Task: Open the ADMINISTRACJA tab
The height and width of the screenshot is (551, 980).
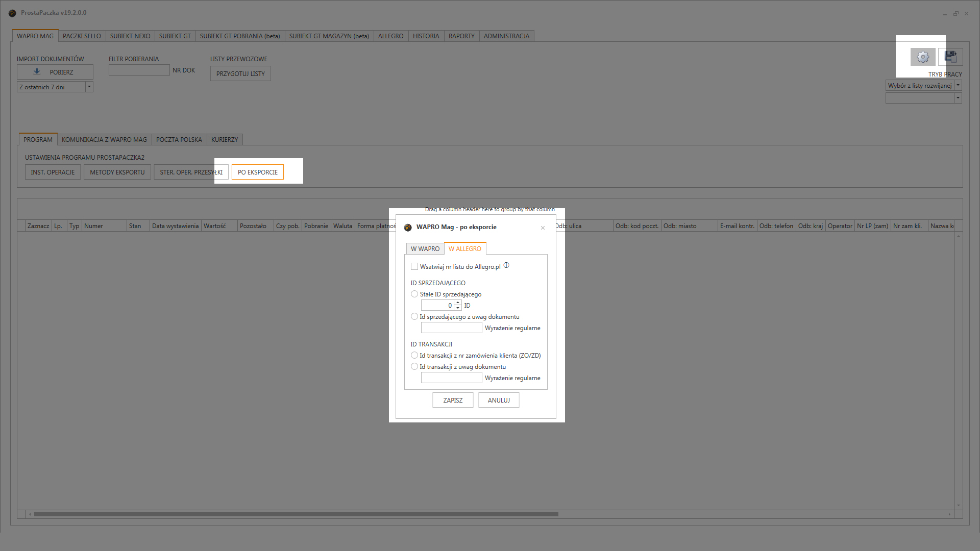Action: click(507, 36)
